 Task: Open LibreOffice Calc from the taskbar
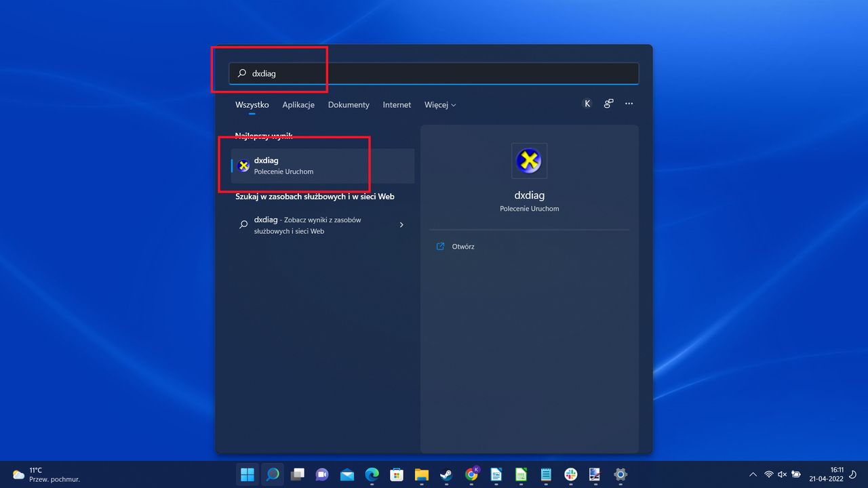[521, 474]
